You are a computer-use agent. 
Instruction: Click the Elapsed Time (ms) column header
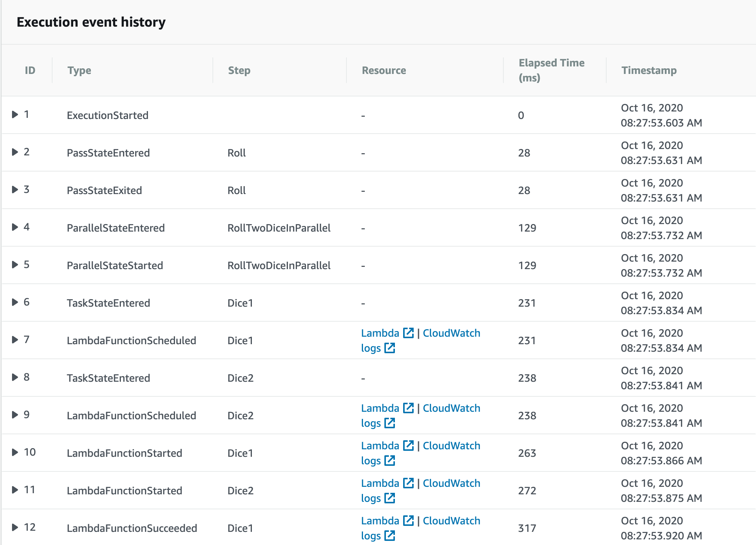(551, 70)
